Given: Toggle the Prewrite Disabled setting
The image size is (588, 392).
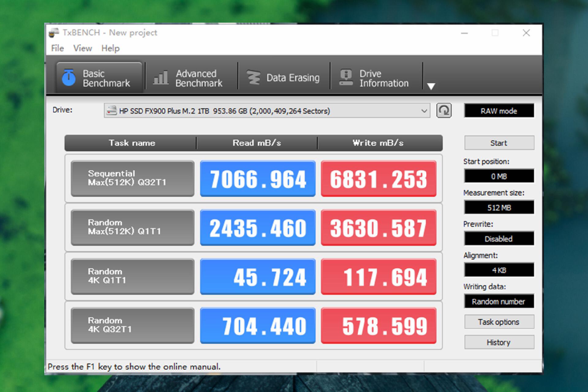Looking at the screenshot, I should [x=499, y=239].
